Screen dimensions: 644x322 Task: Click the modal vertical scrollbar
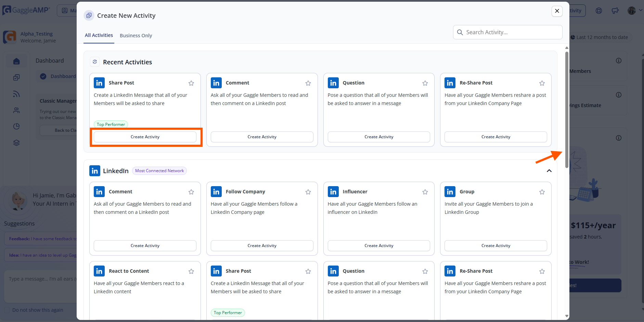tap(567, 110)
